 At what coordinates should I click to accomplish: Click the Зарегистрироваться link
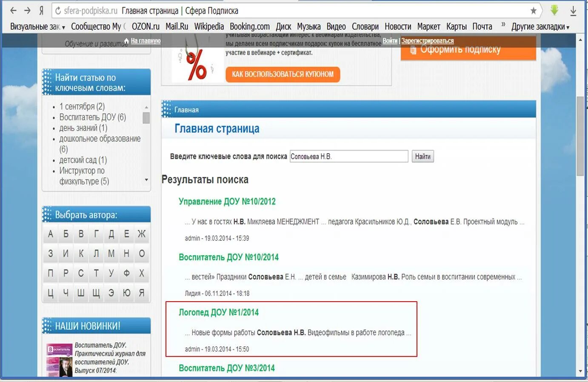pyautogui.click(x=428, y=41)
